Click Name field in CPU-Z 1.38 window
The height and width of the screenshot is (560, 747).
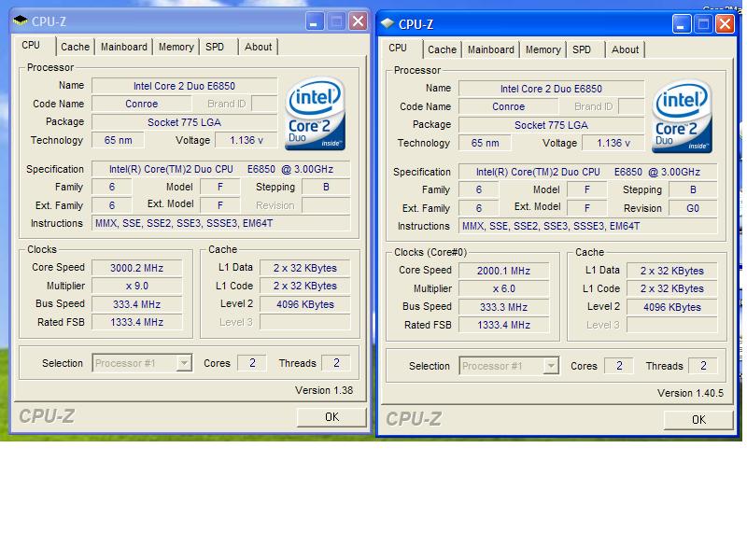[x=184, y=86]
